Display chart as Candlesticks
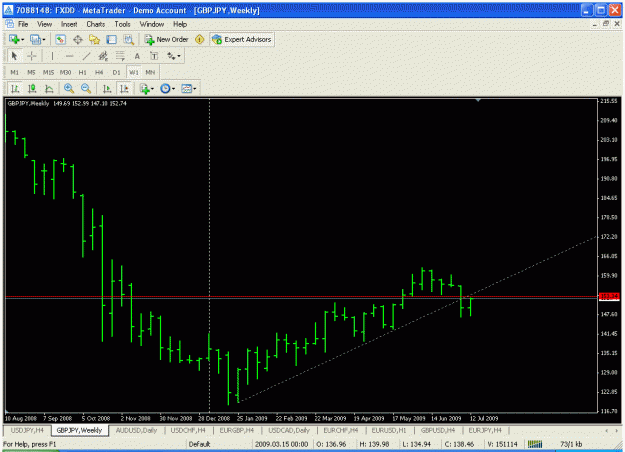 point(32,88)
